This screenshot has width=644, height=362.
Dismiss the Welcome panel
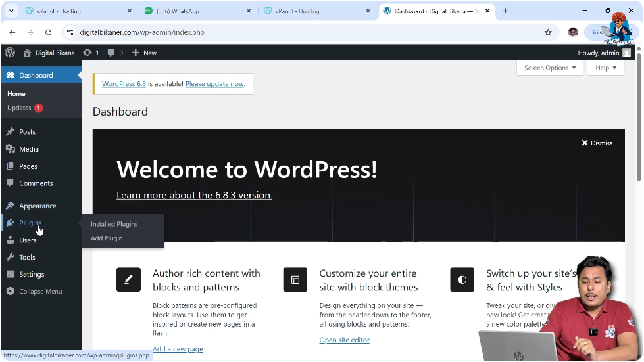597,143
